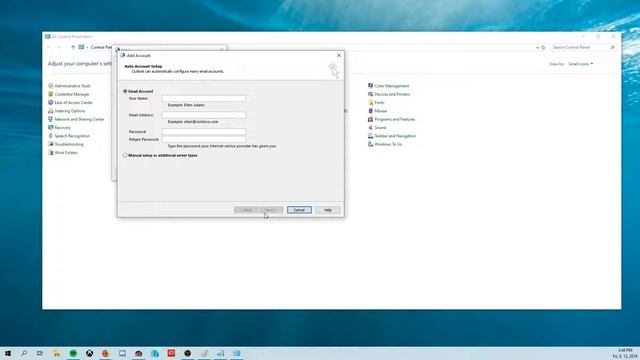Click the Retype Password input field
The height and width of the screenshot is (360, 640).
click(204, 139)
